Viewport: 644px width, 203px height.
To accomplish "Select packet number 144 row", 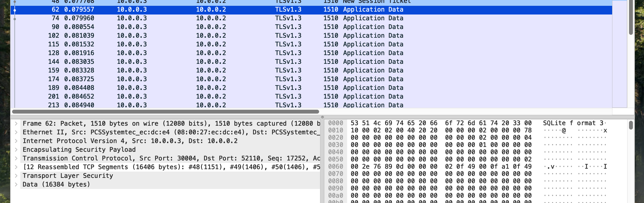I will [311, 62].
